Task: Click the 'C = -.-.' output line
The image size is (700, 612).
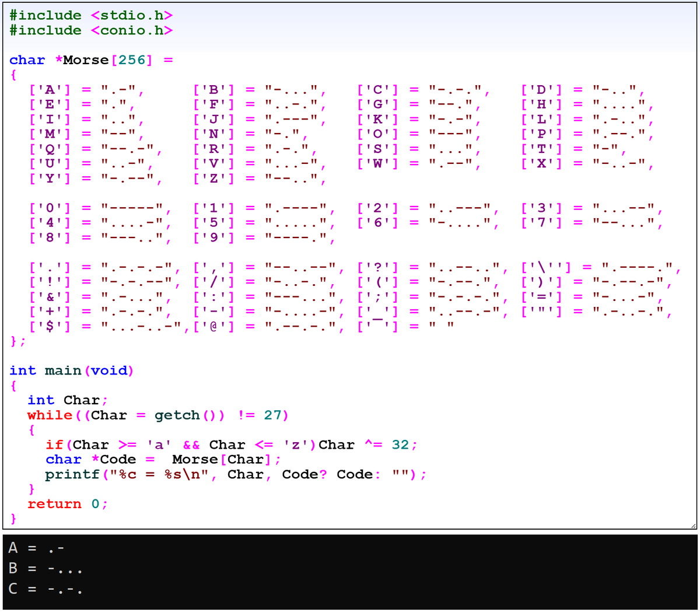Action: coord(45,589)
